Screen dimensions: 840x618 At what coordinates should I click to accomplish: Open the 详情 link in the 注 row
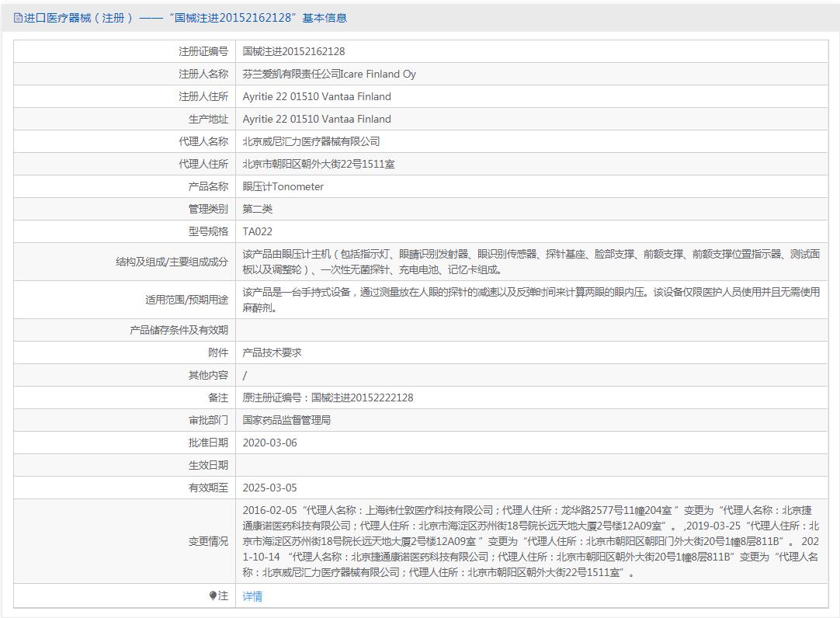point(252,596)
